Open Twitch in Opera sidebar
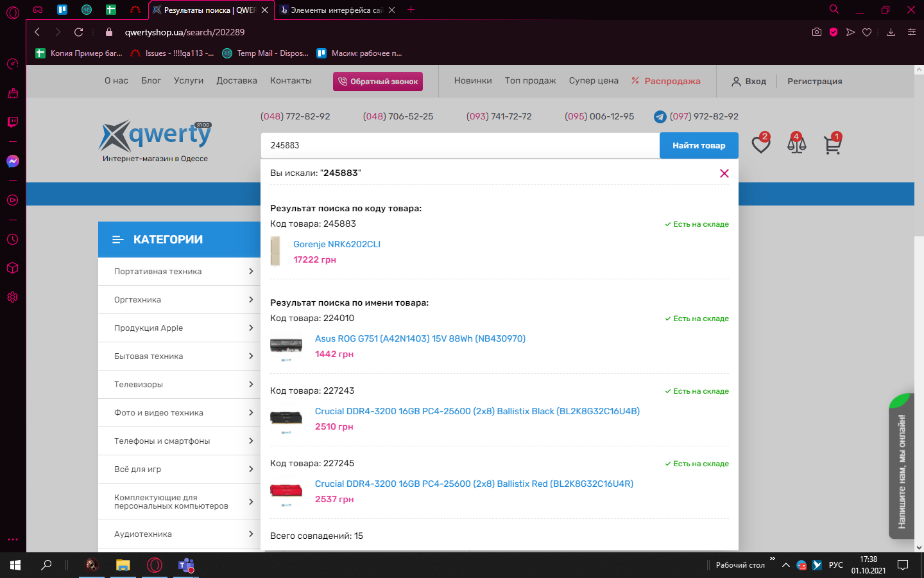Screen dimensions: 924x578 point(13,122)
